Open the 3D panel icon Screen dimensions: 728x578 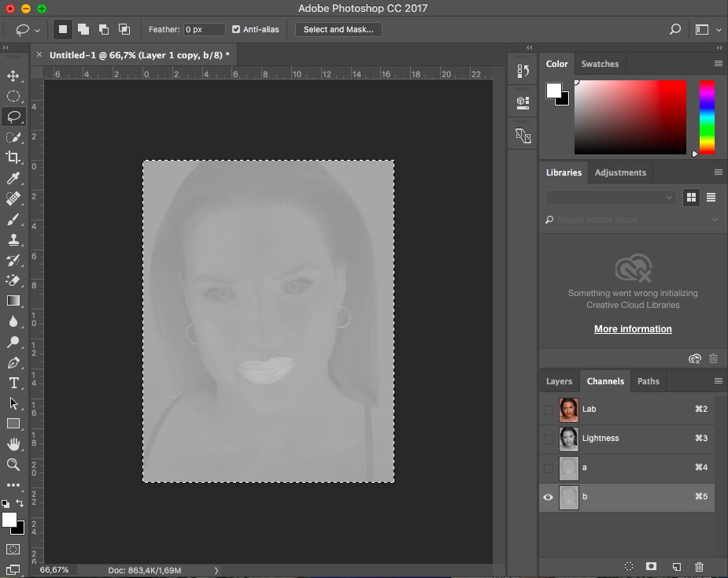tap(523, 102)
